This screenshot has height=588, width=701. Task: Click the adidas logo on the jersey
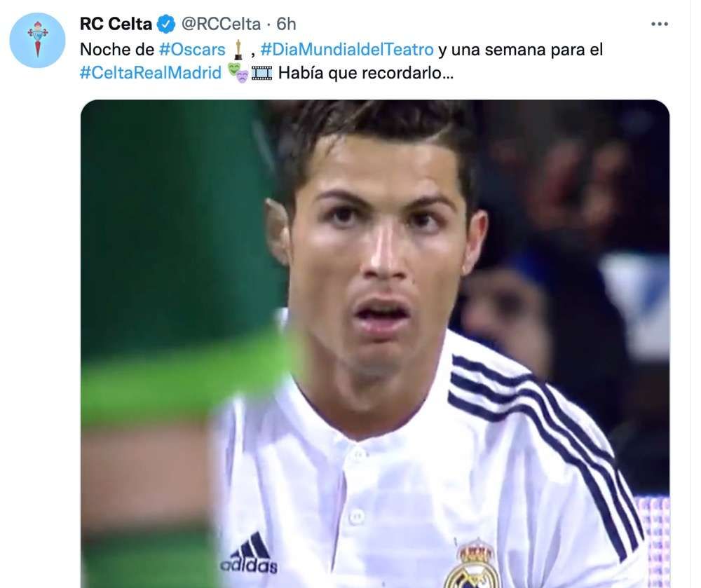pos(249,554)
